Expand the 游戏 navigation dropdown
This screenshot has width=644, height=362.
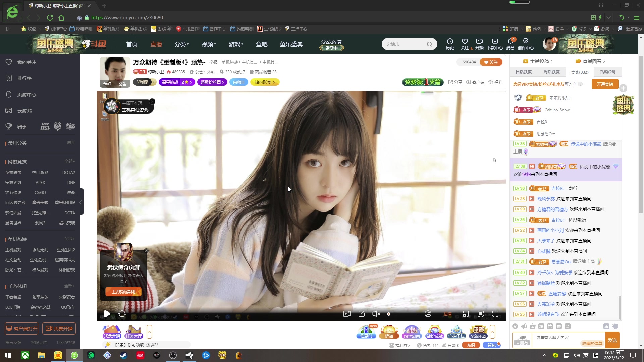click(x=236, y=44)
